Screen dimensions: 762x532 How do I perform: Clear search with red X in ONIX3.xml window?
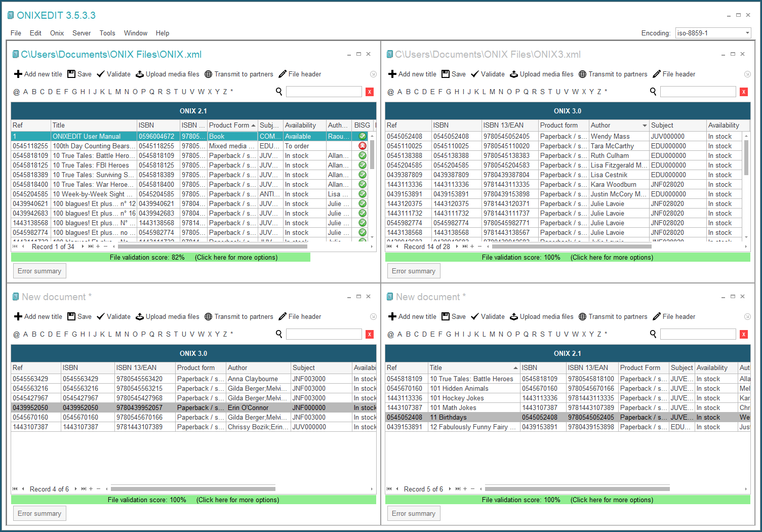coord(744,92)
